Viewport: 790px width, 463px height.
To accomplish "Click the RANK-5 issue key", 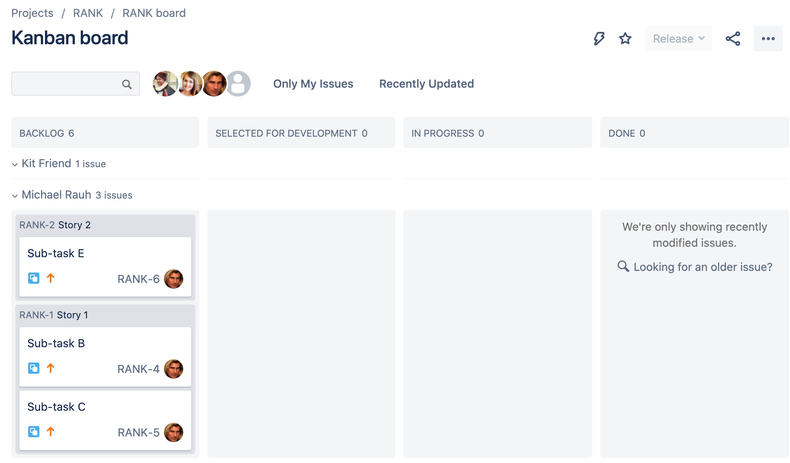I will pyautogui.click(x=138, y=433).
